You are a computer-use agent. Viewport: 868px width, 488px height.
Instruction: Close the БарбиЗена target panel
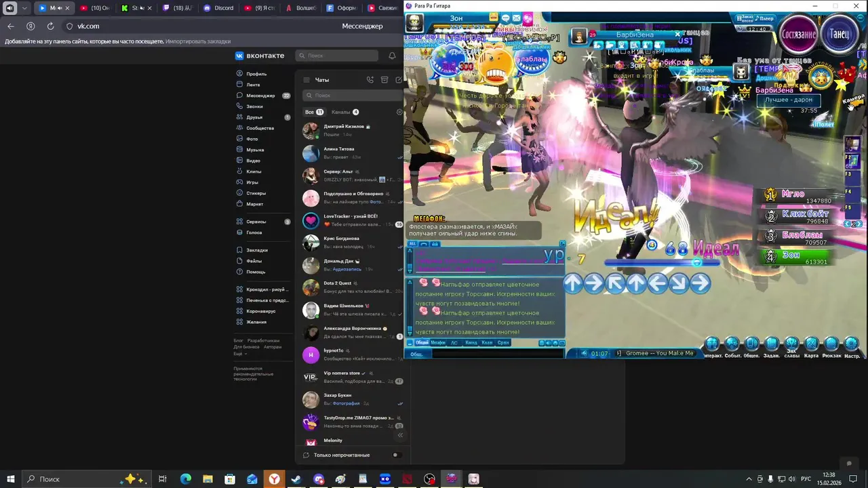click(677, 34)
